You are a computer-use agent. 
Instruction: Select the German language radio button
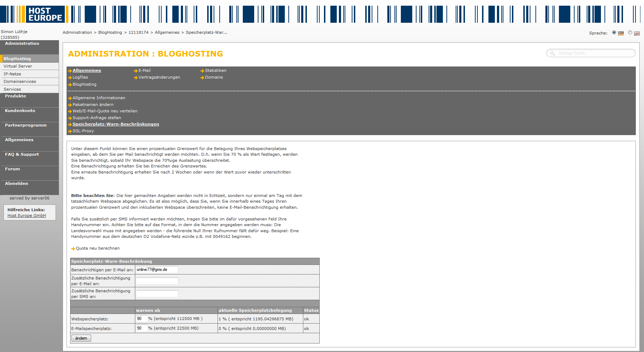pos(614,33)
